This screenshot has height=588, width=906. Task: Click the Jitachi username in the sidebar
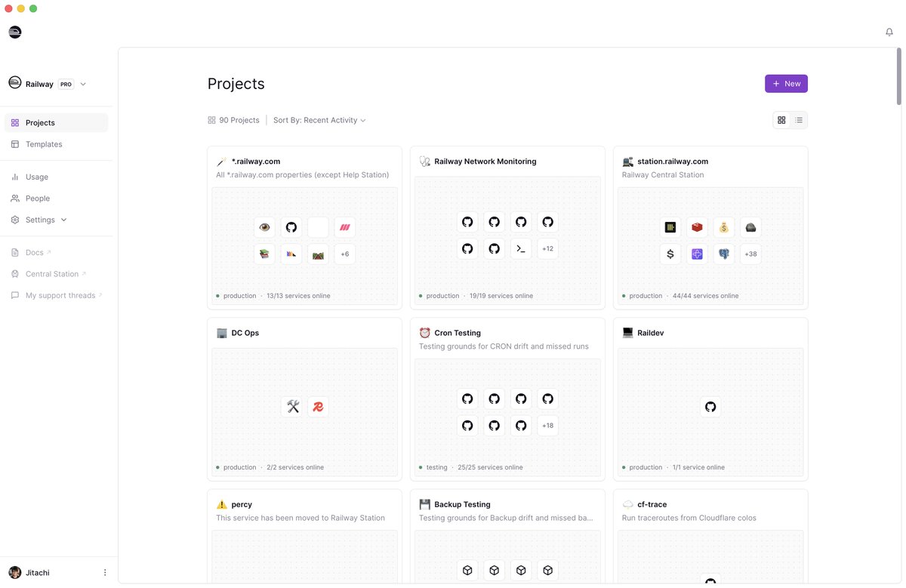(37, 573)
